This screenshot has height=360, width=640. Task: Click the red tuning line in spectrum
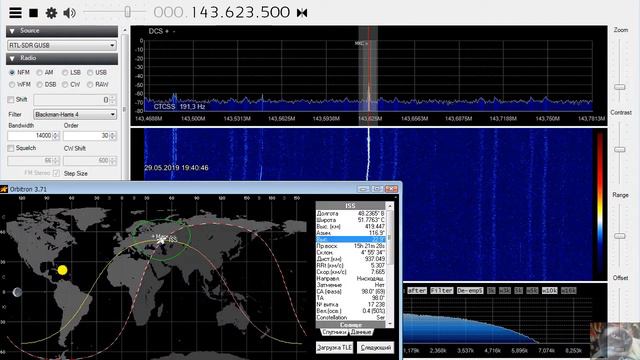click(x=369, y=69)
